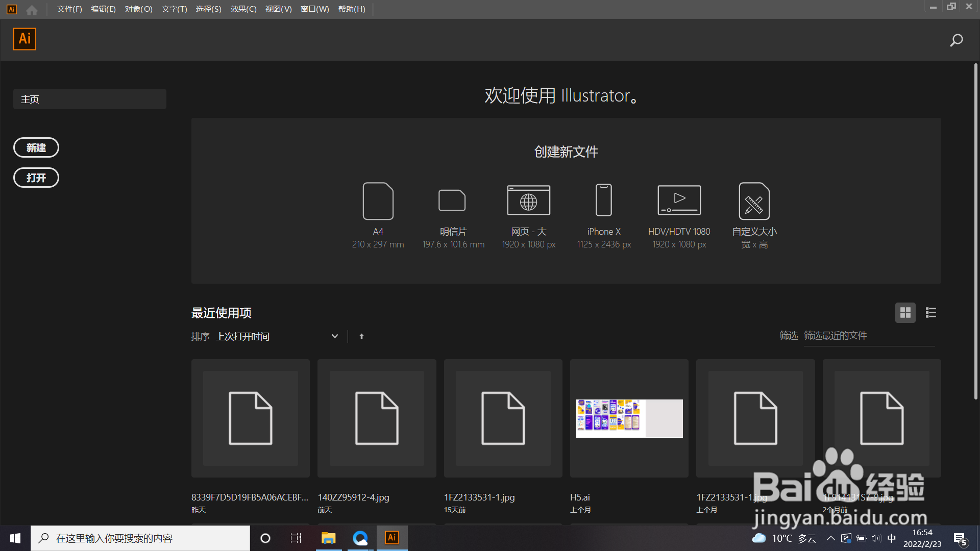Open the 选择(S) menu
This screenshot has height=551, width=980.
point(209,9)
